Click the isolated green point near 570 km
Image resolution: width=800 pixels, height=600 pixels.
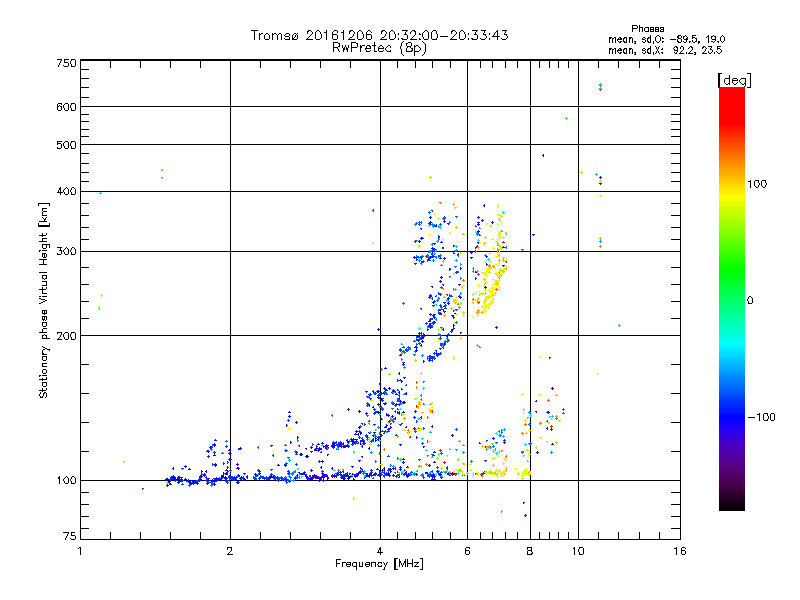566,118
